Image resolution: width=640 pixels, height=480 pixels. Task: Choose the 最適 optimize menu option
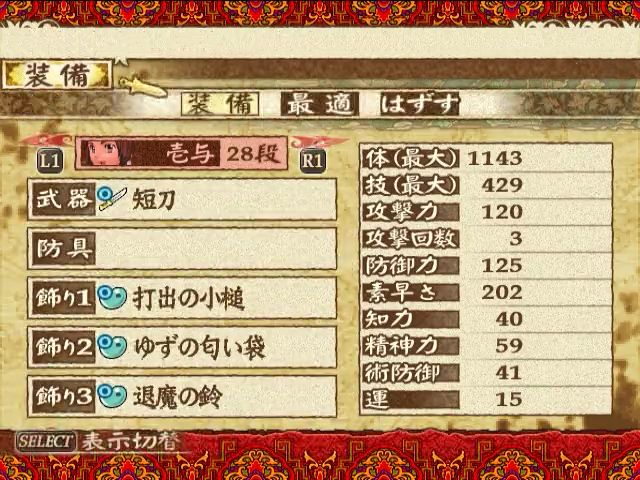click(x=320, y=104)
